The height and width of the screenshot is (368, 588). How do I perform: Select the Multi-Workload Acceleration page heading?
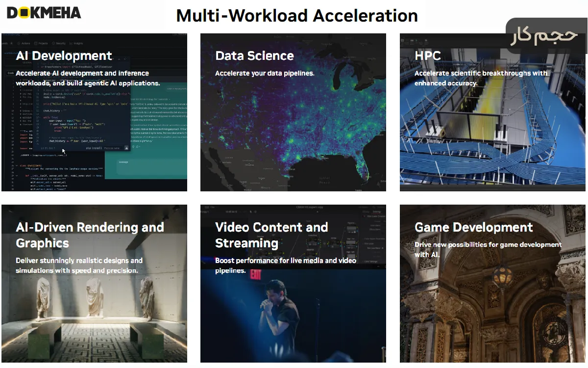click(297, 16)
